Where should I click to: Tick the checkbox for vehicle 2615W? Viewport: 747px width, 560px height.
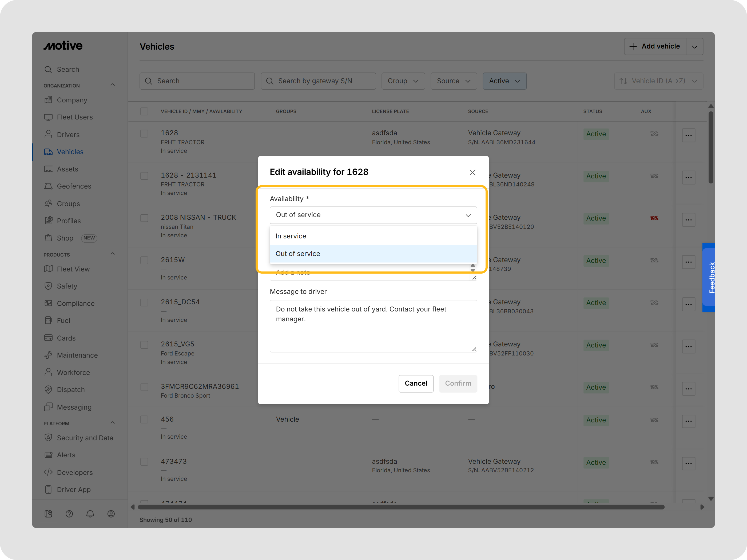tap(144, 260)
